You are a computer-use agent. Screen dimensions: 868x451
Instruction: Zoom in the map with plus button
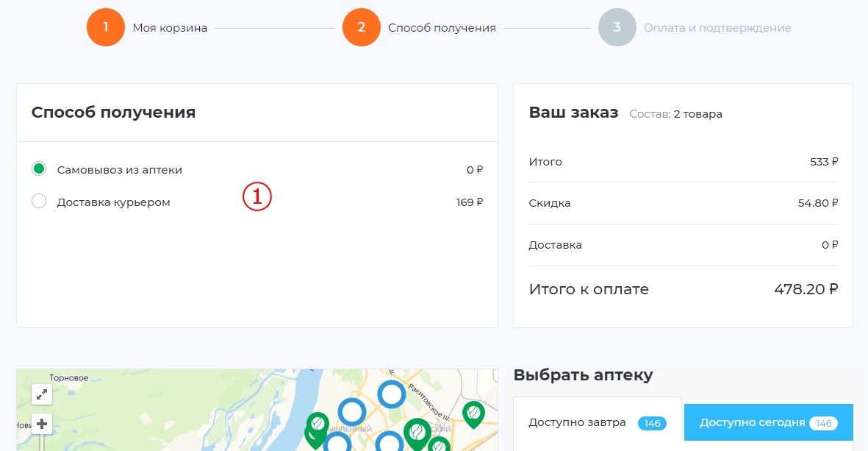(x=42, y=424)
